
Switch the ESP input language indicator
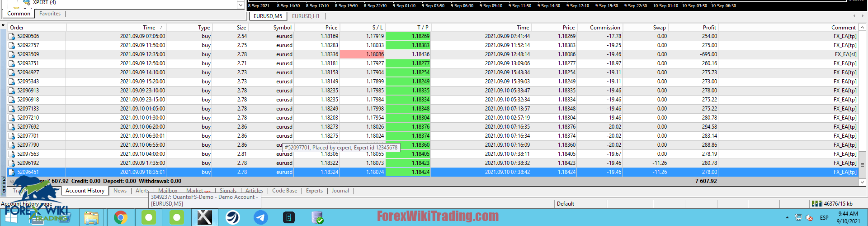point(824,218)
